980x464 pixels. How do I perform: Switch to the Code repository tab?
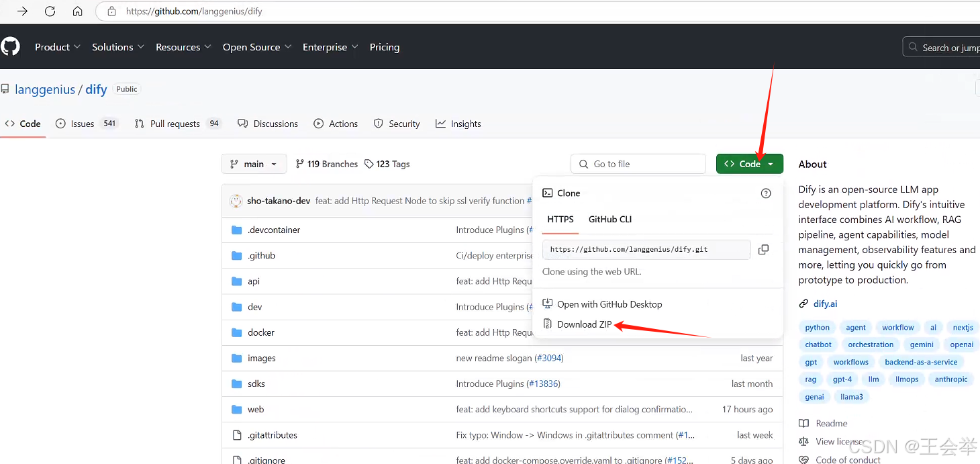[23, 124]
